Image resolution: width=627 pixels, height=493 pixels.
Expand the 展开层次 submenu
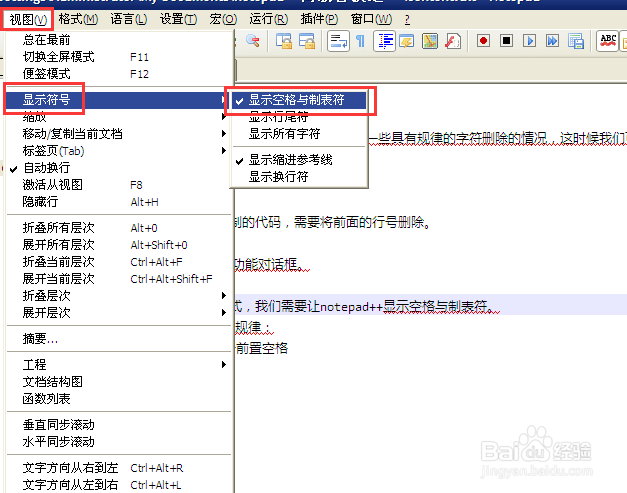pyautogui.click(x=119, y=313)
